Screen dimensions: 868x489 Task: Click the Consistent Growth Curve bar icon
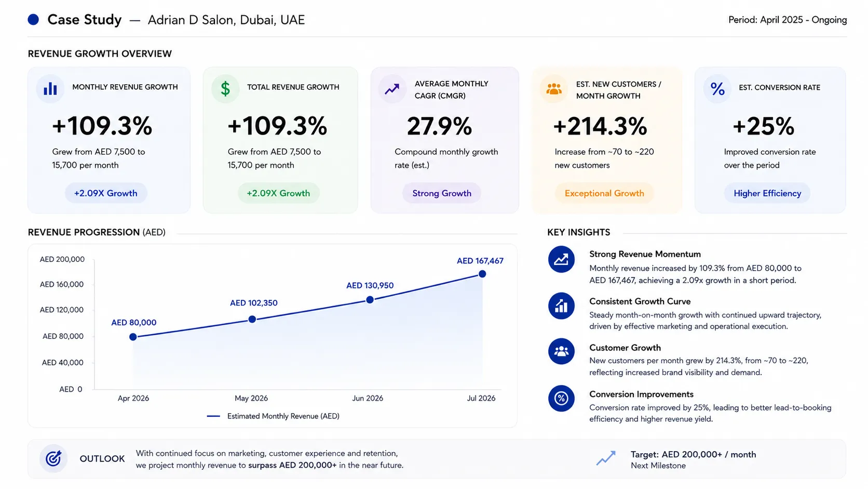coord(561,306)
